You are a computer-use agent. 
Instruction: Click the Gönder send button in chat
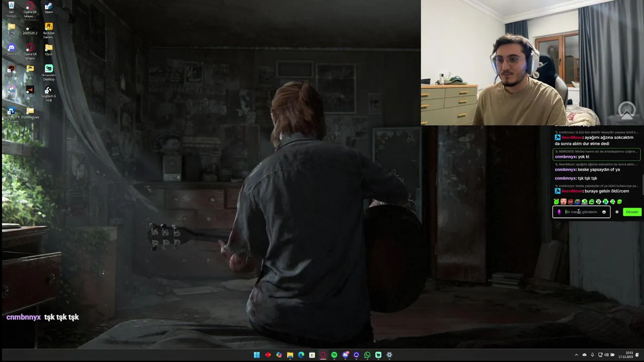[632, 212]
